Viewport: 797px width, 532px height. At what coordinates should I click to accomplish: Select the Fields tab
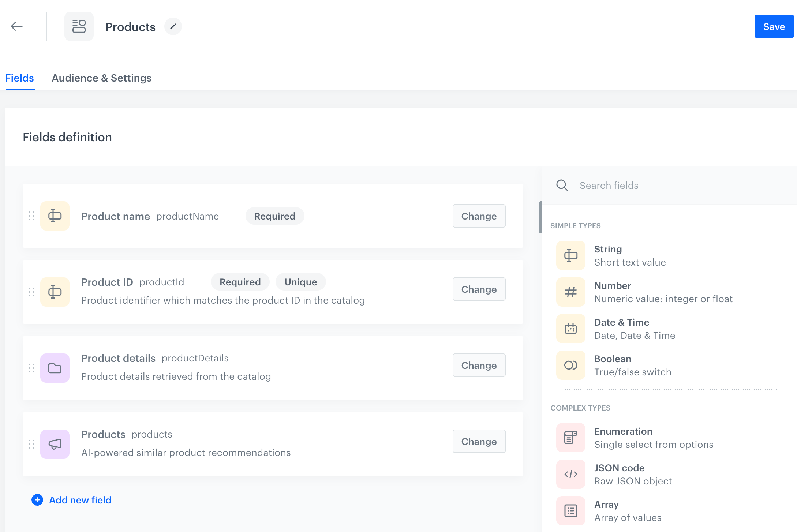19,78
